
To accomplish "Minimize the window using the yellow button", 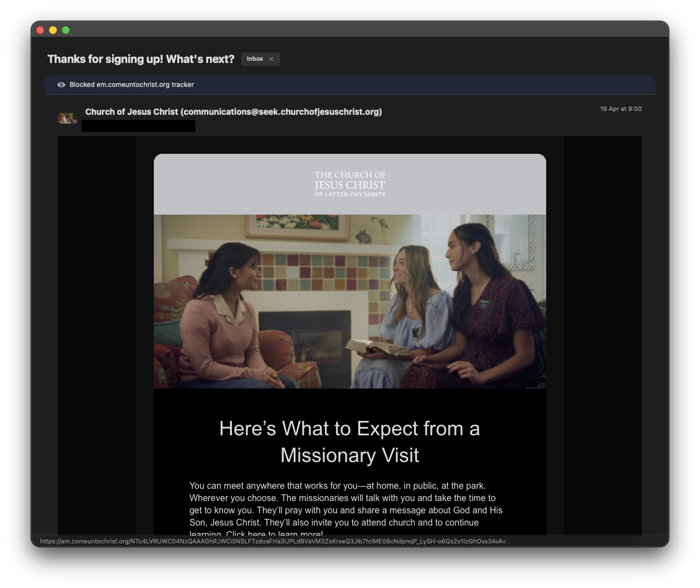I will click(53, 30).
